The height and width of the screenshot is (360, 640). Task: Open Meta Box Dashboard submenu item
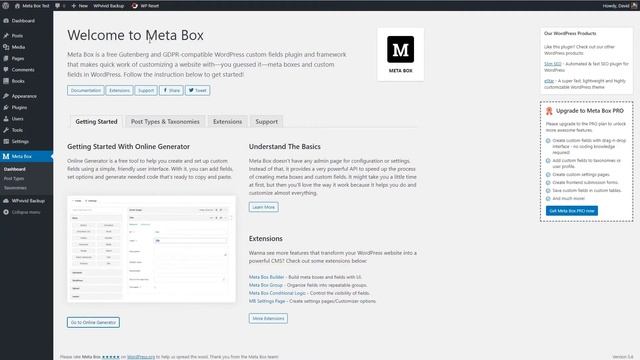15,169
